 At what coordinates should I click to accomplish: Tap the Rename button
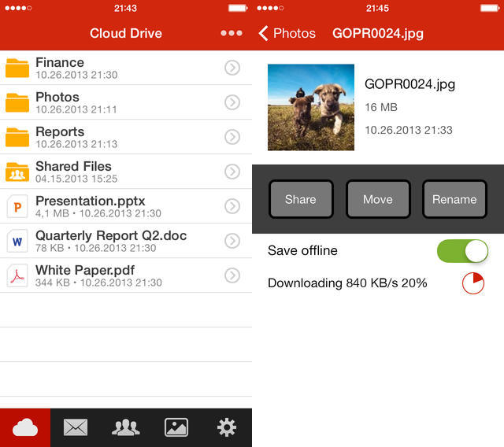pyautogui.click(x=454, y=199)
